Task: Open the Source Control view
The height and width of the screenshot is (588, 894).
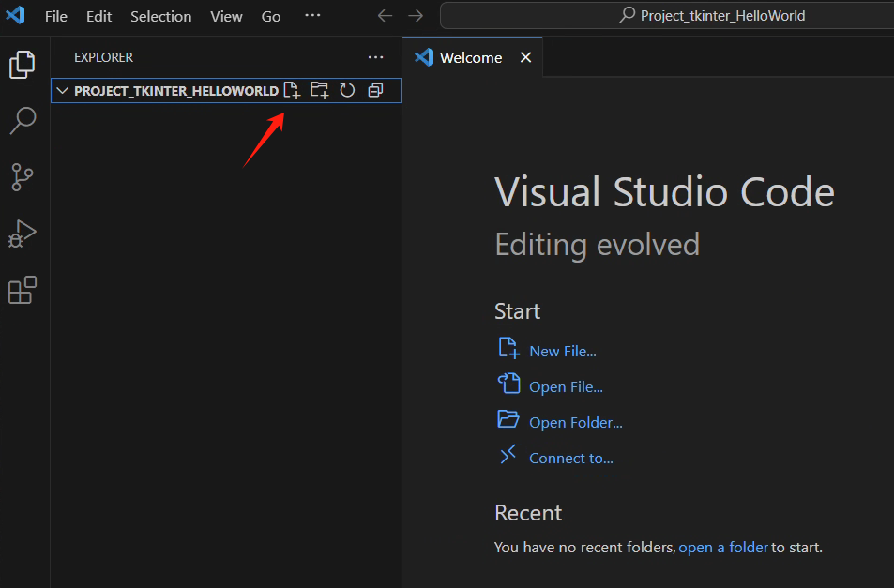Action: (x=22, y=176)
